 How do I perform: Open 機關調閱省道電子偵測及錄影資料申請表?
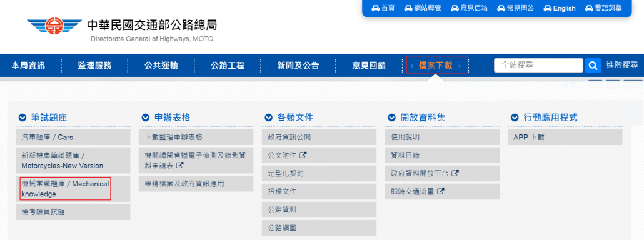click(196, 161)
